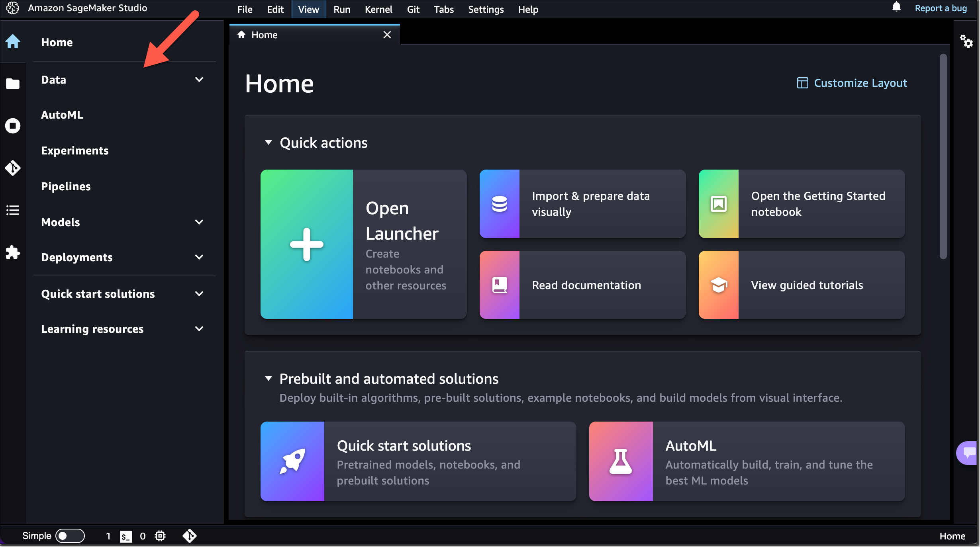Expand the Models section
The width and height of the screenshot is (980, 547).
click(199, 222)
